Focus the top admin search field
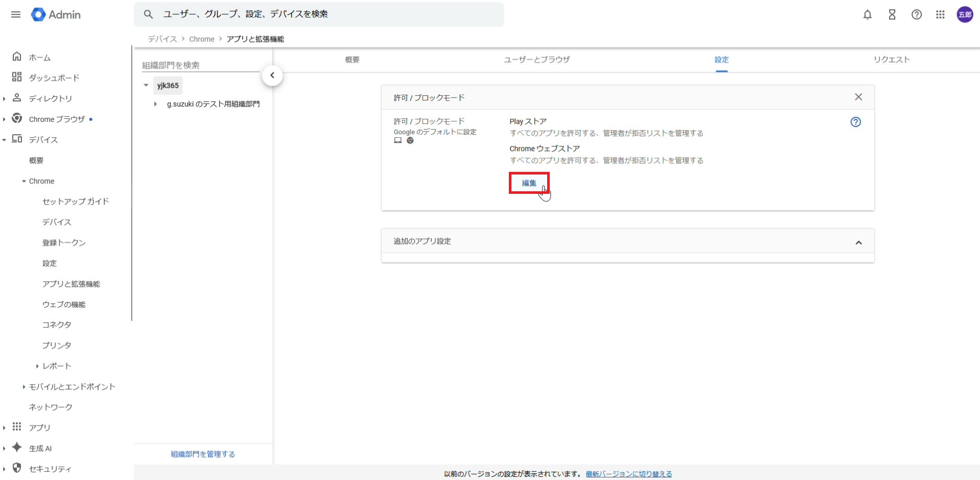This screenshot has height=480, width=980. pos(327,14)
